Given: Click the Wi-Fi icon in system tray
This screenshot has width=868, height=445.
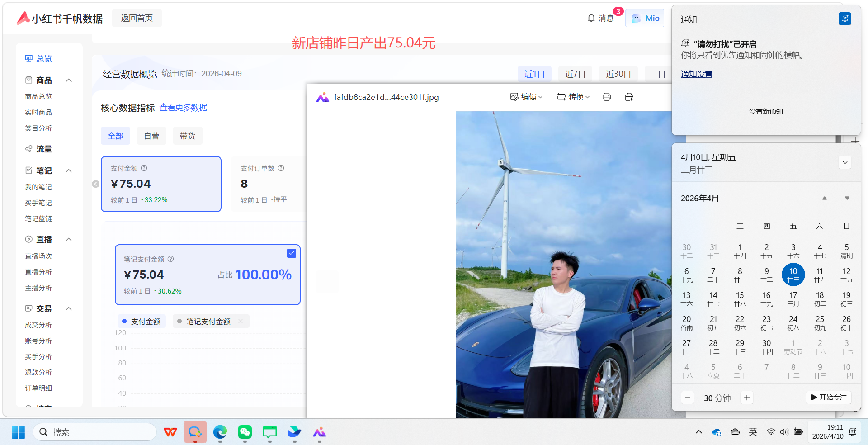Looking at the screenshot, I should 771,432.
